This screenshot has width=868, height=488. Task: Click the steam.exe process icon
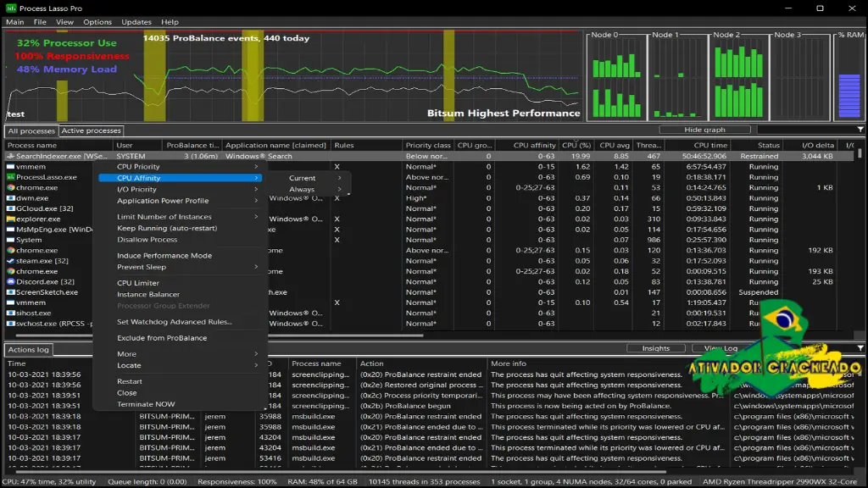[10, 261]
